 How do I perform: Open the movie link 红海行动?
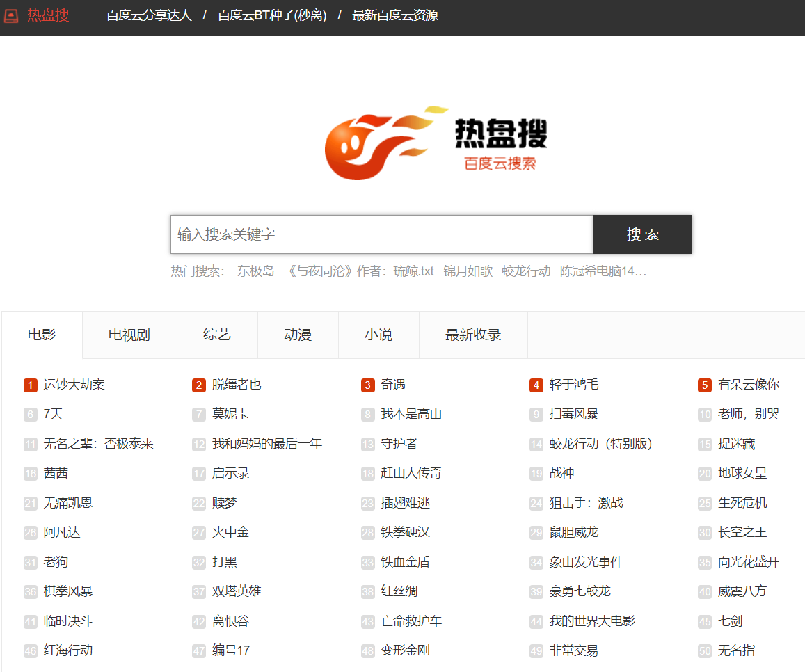coord(67,650)
